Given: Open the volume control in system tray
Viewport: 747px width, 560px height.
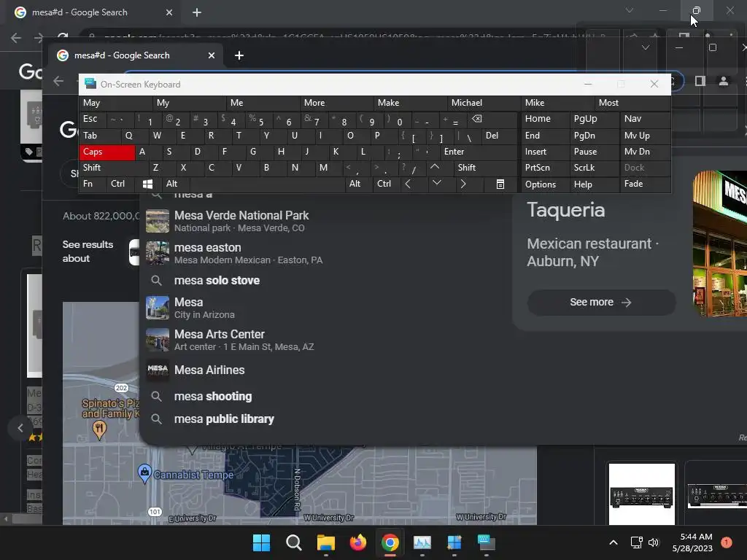Looking at the screenshot, I should [x=654, y=542].
